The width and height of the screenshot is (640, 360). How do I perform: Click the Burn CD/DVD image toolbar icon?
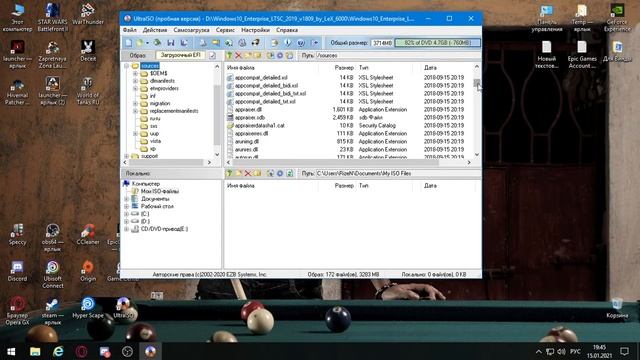pyautogui.click(x=256, y=42)
